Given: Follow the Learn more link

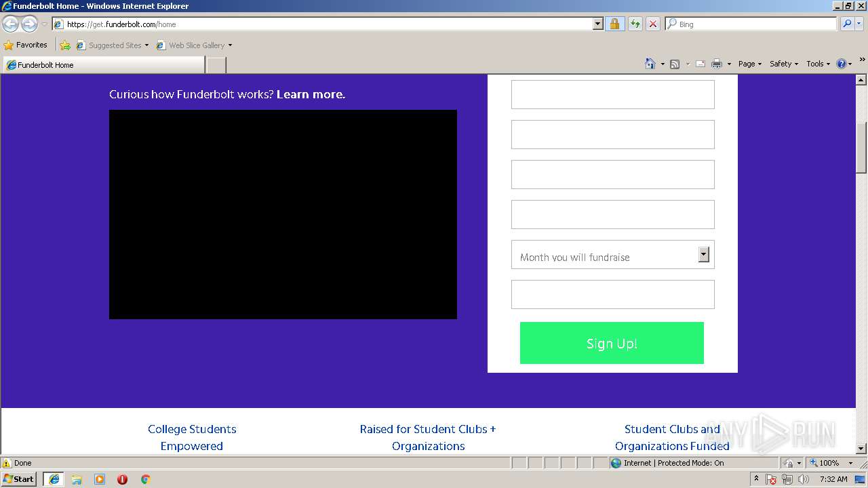Looking at the screenshot, I should pyautogui.click(x=311, y=94).
